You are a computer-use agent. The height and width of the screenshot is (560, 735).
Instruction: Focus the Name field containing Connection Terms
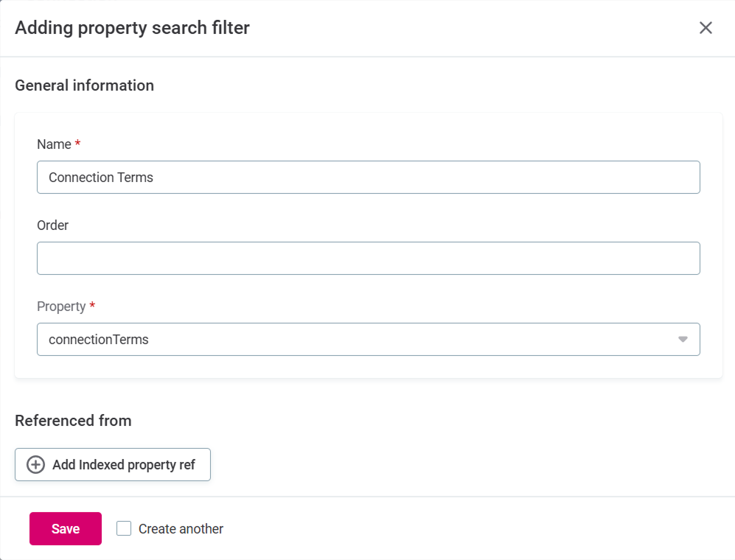[x=368, y=178]
